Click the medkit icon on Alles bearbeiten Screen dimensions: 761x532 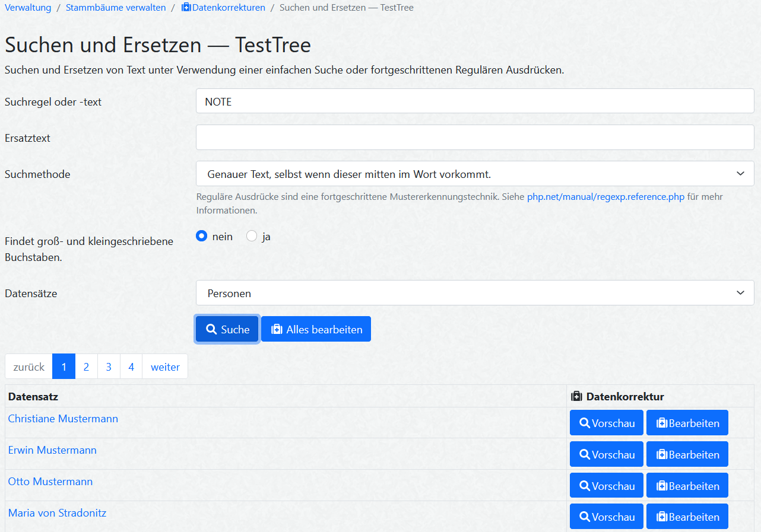click(x=277, y=330)
